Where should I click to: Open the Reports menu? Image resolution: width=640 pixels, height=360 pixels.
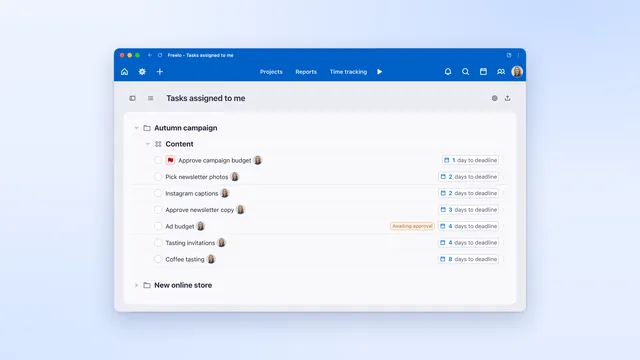306,72
